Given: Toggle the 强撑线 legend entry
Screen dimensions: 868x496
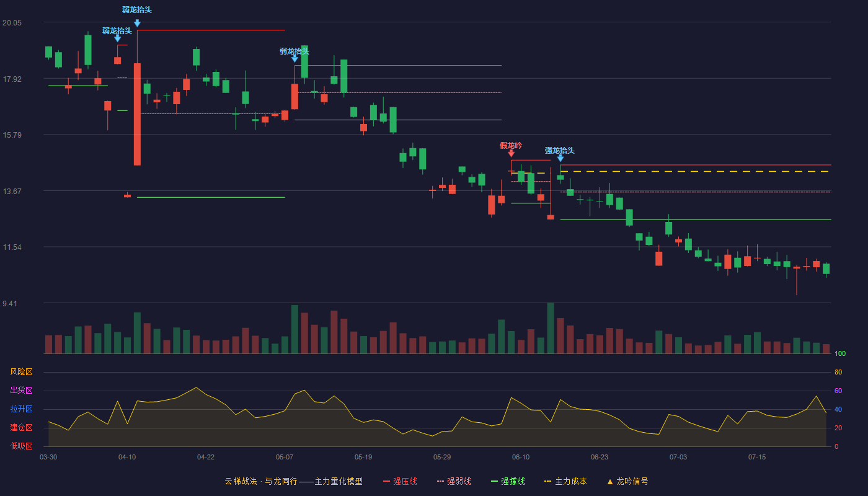Looking at the screenshot, I should (x=508, y=481).
